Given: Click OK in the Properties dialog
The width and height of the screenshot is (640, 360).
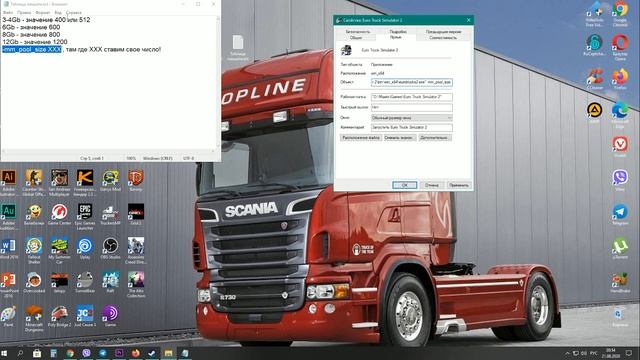Looking at the screenshot, I should click(x=404, y=185).
